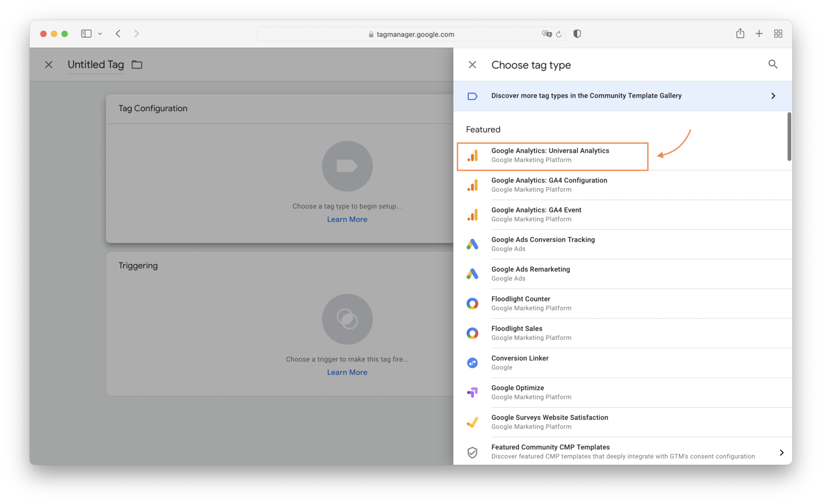
Task: Go back with the Safari back arrow
Action: click(118, 34)
